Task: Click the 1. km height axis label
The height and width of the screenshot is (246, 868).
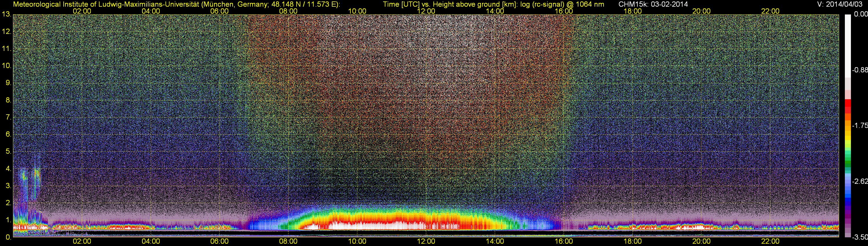Action: [x=8, y=220]
